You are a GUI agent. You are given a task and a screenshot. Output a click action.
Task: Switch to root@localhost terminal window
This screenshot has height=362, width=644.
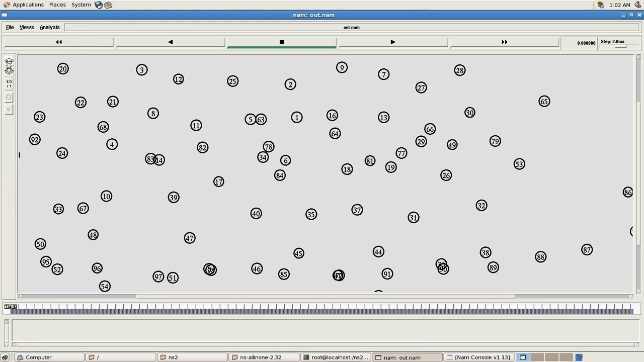(x=335, y=357)
